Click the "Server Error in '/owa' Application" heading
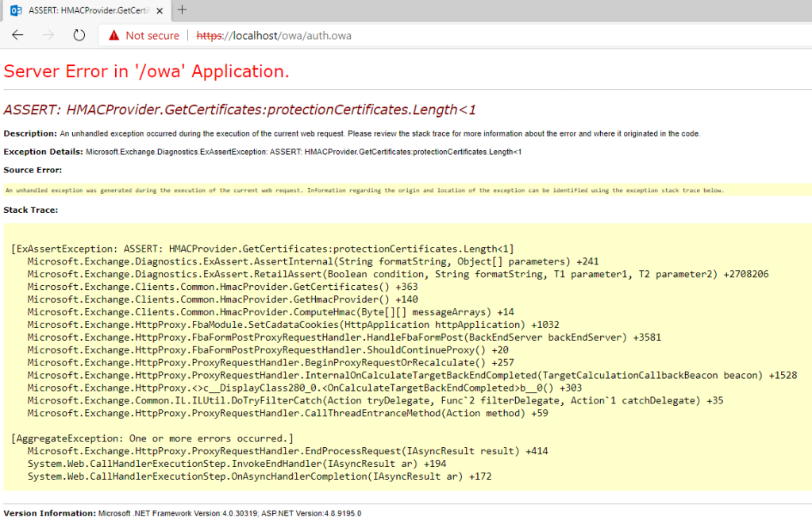Screen dimensions: 812x521 147,71
